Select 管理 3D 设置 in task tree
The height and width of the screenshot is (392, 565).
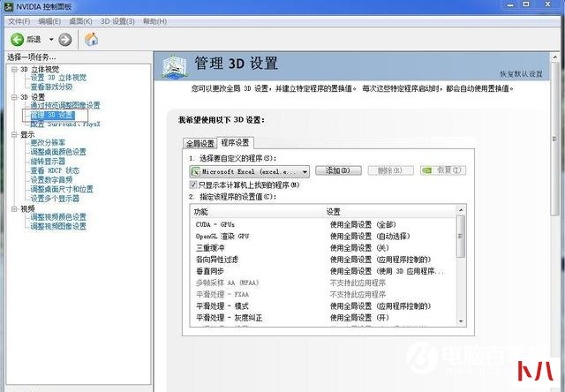(x=53, y=115)
